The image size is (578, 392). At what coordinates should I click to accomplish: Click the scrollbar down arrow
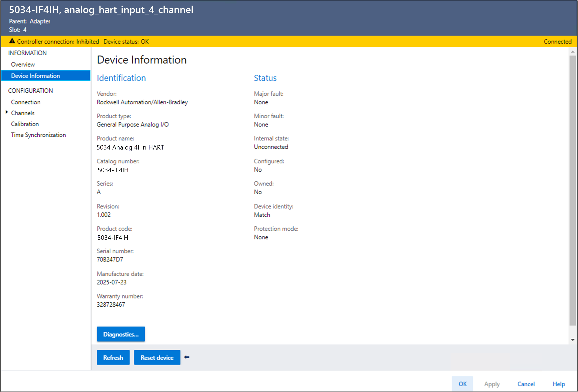tap(572, 340)
